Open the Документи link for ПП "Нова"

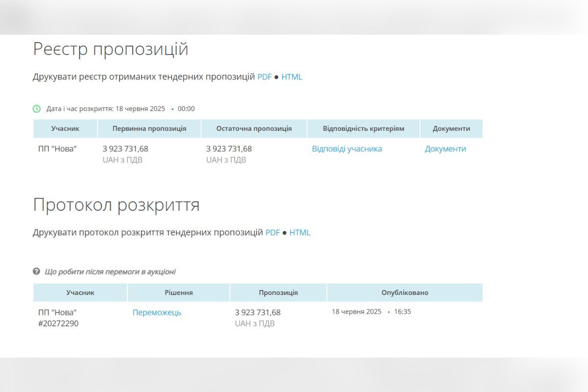[445, 148]
